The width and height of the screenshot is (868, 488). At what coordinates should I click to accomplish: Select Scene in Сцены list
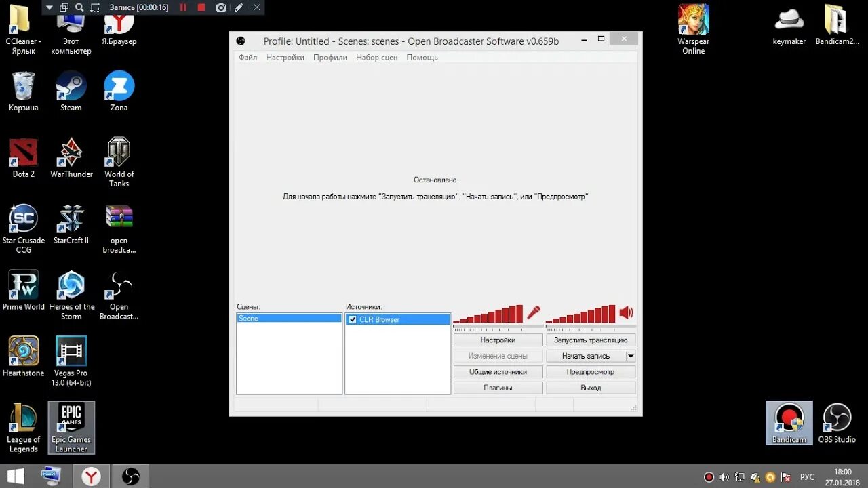tap(289, 319)
